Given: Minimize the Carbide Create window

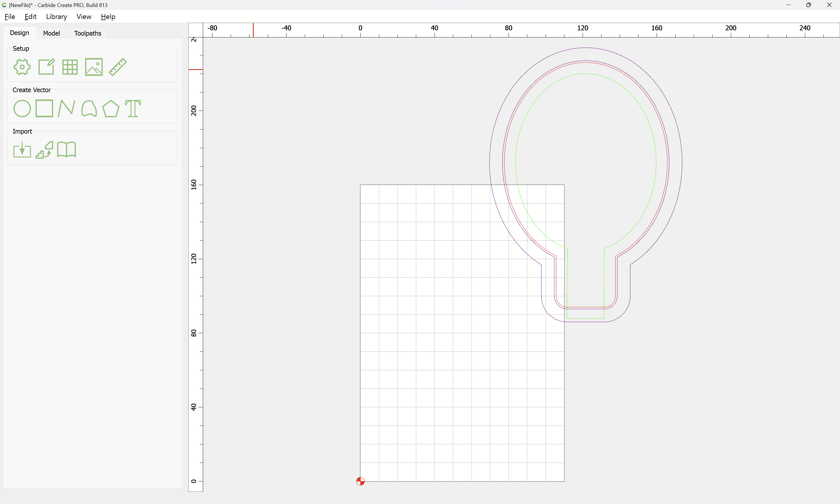Looking at the screenshot, I should tap(788, 5).
